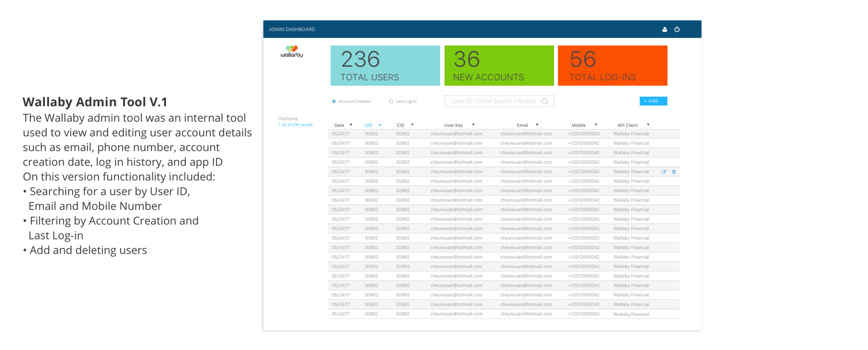Open the user profile icon in header
Screen dimensions: 868x350
click(665, 29)
